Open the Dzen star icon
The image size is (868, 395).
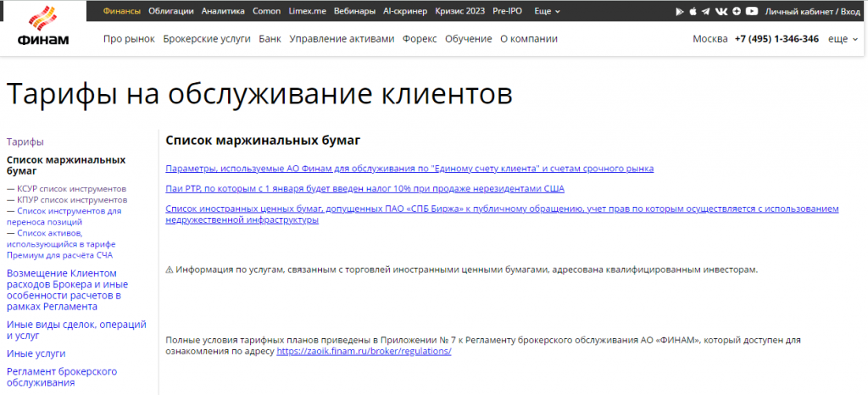click(x=737, y=11)
